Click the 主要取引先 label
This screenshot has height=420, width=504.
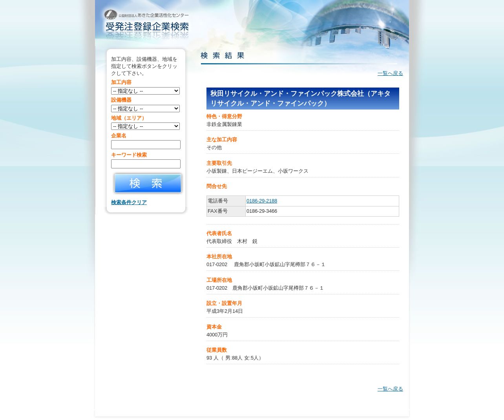[x=219, y=163]
